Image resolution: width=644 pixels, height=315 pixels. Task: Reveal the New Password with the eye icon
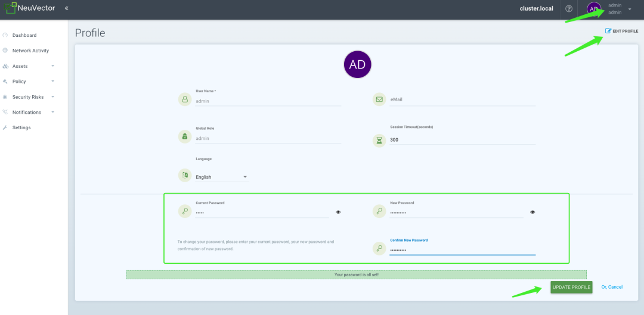coord(532,212)
